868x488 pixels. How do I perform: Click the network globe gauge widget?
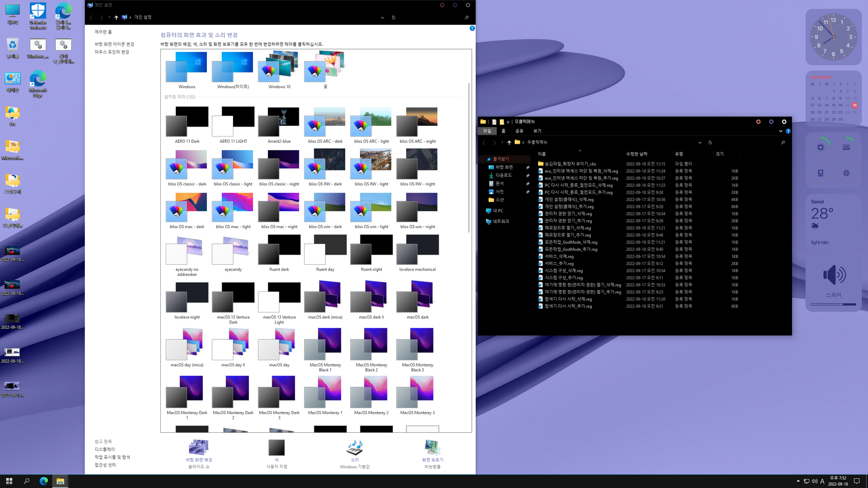click(846, 173)
